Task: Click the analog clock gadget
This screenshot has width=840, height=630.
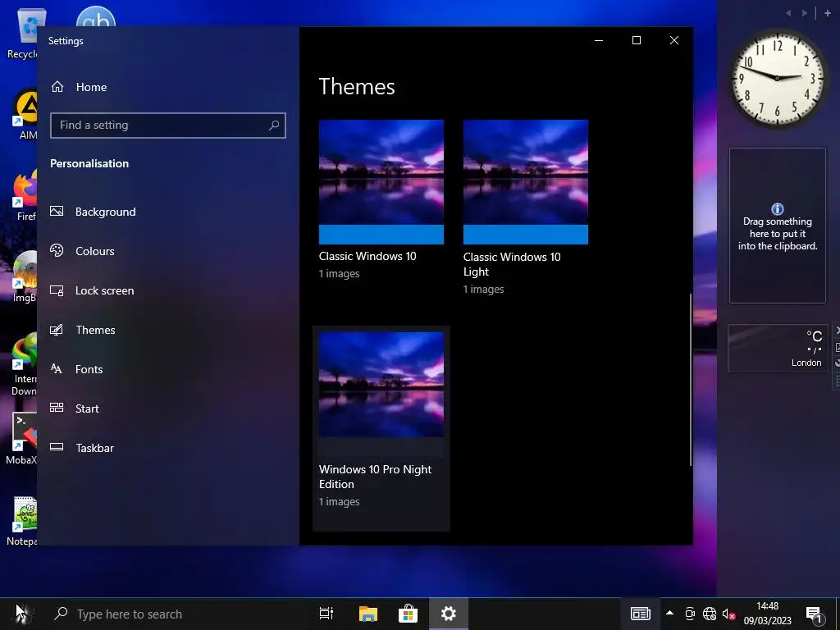Action: tap(778, 78)
